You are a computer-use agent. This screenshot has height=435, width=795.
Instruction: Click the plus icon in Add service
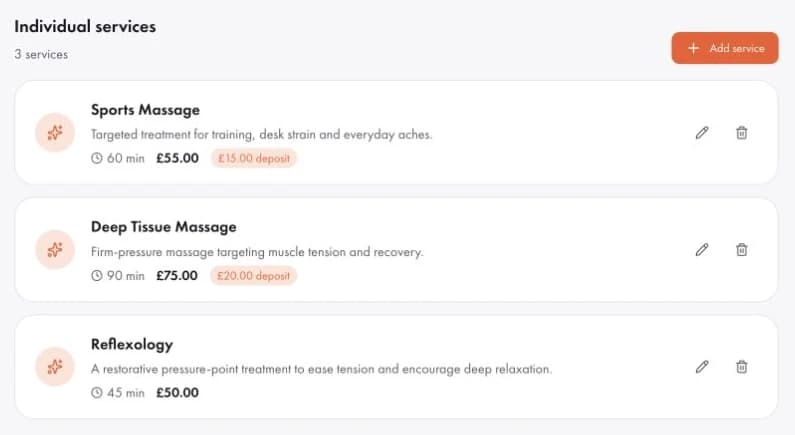693,48
